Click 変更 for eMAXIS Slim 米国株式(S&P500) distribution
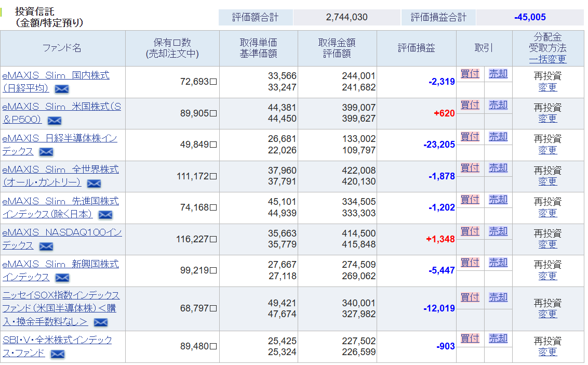 [x=547, y=119]
